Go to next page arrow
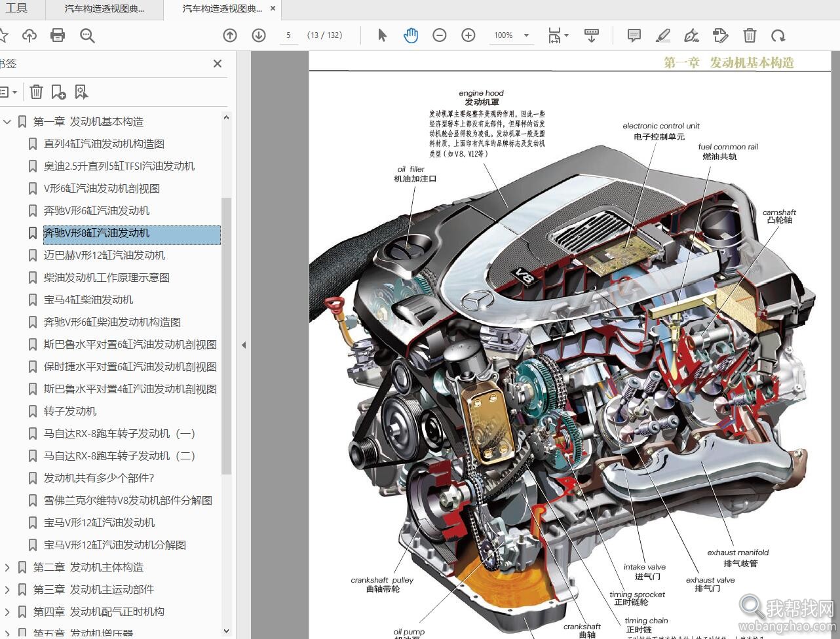Image resolution: width=840 pixels, height=639 pixels. (x=259, y=35)
